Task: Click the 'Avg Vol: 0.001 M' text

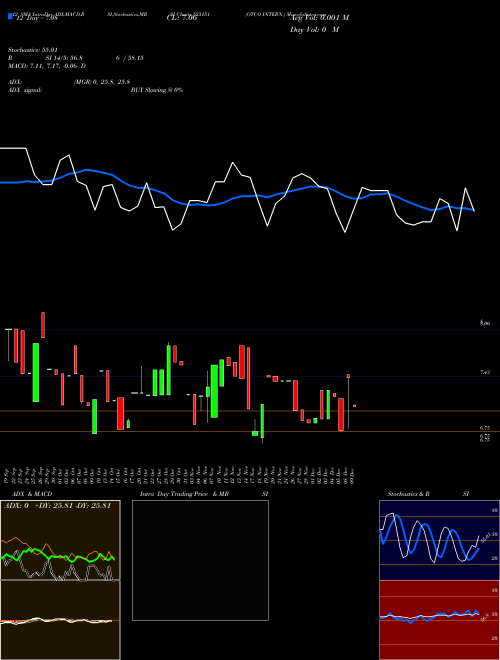Action: coord(319,17)
